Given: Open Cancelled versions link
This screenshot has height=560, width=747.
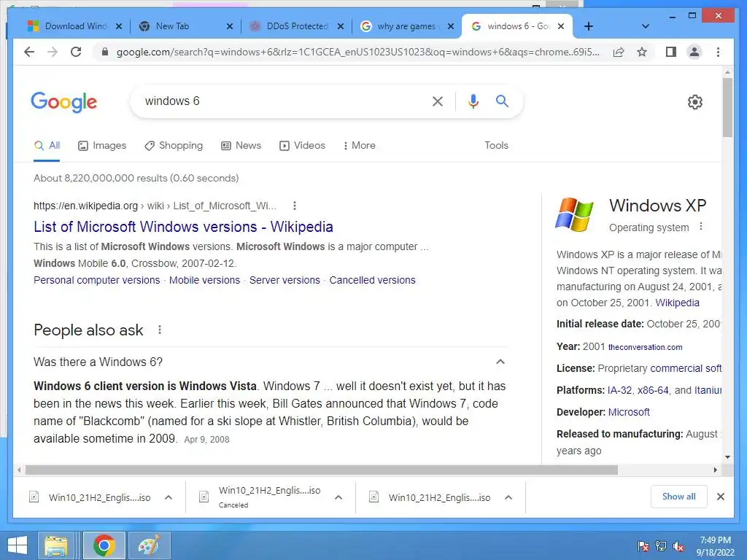Looking at the screenshot, I should [x=372, y=280].
